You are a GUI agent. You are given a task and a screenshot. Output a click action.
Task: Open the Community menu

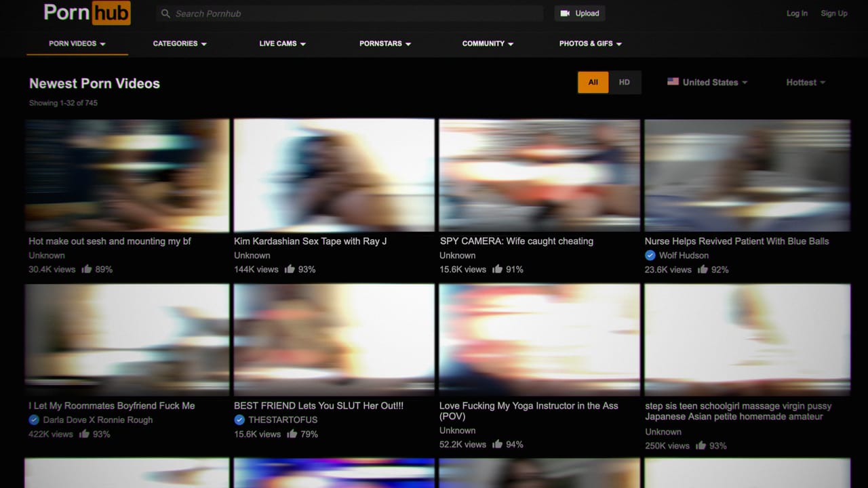point(488,43)
